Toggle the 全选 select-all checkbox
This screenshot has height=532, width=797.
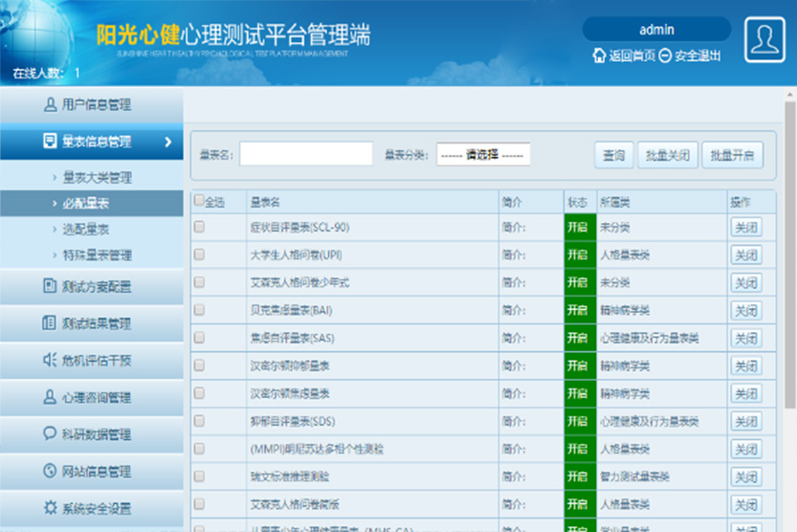point(199,201)
